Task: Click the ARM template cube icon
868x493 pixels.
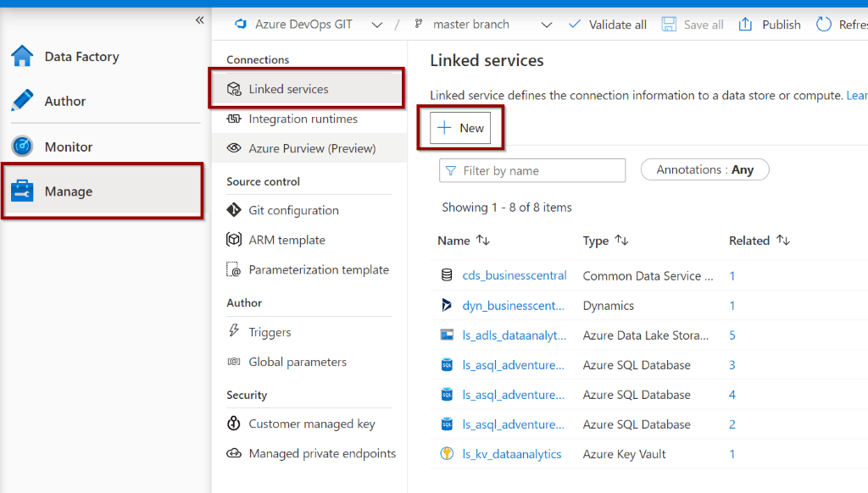Action: (234, 240)
